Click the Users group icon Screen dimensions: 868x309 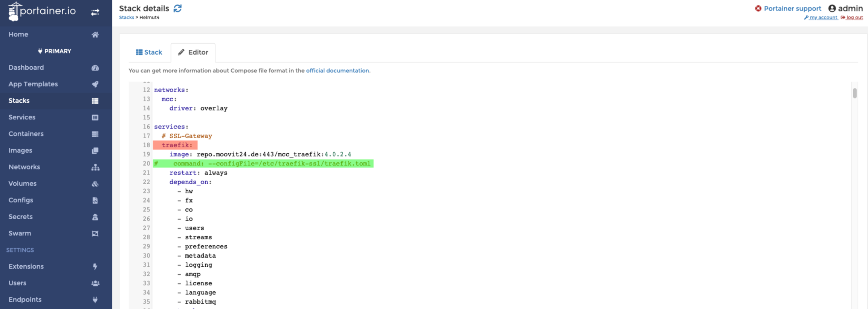(x=95, y=283)
